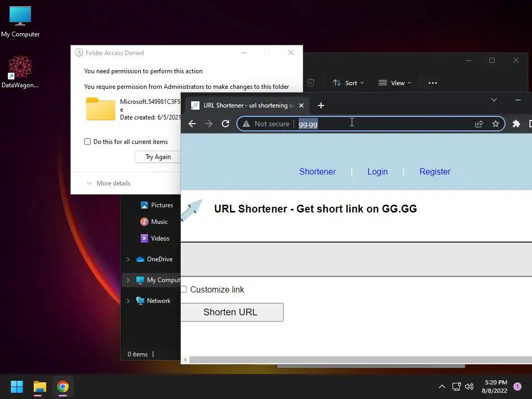Open the Login link

(x=377, y=171)
